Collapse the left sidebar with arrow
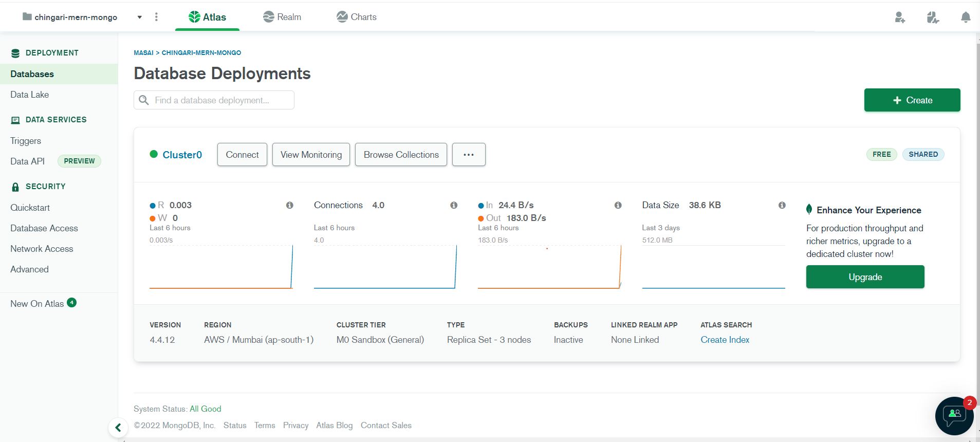Viewport: 980px width, 442px height. click(118, 427)
